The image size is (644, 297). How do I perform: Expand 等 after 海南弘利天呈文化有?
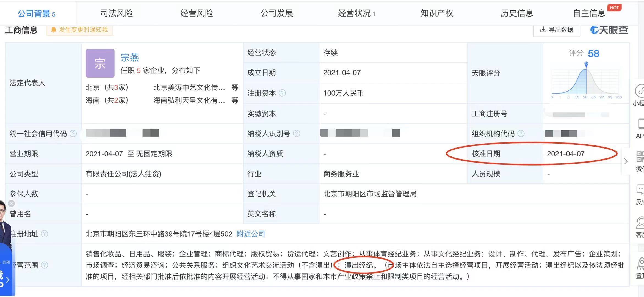coord(236,101)
